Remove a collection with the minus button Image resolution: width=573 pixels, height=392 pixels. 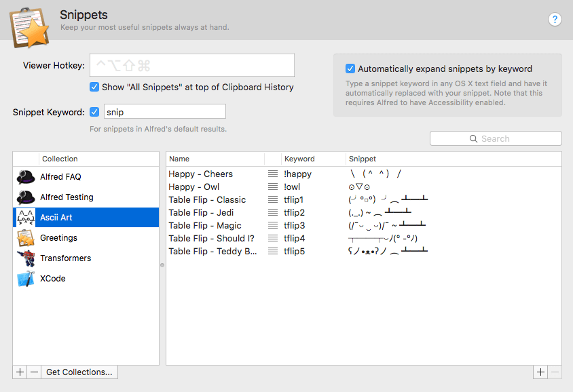click(34, 372)
